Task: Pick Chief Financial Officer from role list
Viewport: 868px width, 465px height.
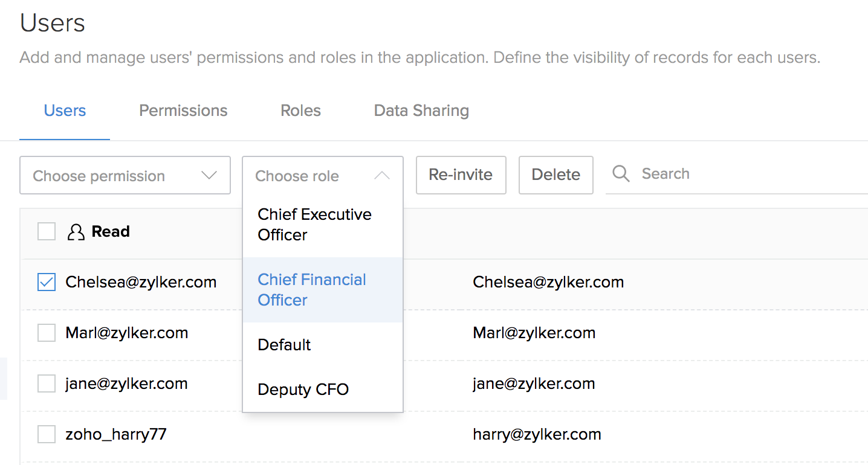Action: pyautogui.click(x=313, y=290)
